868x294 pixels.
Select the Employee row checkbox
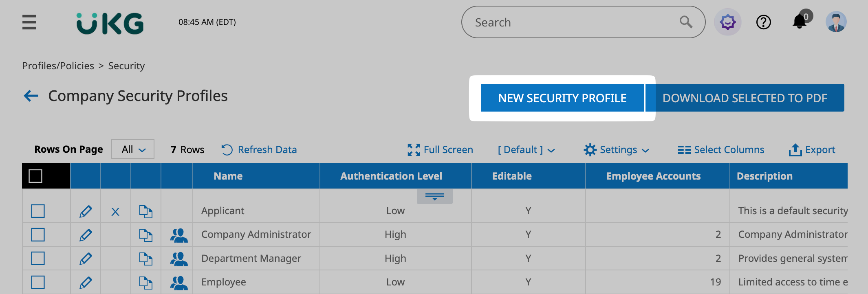point(38,282)
